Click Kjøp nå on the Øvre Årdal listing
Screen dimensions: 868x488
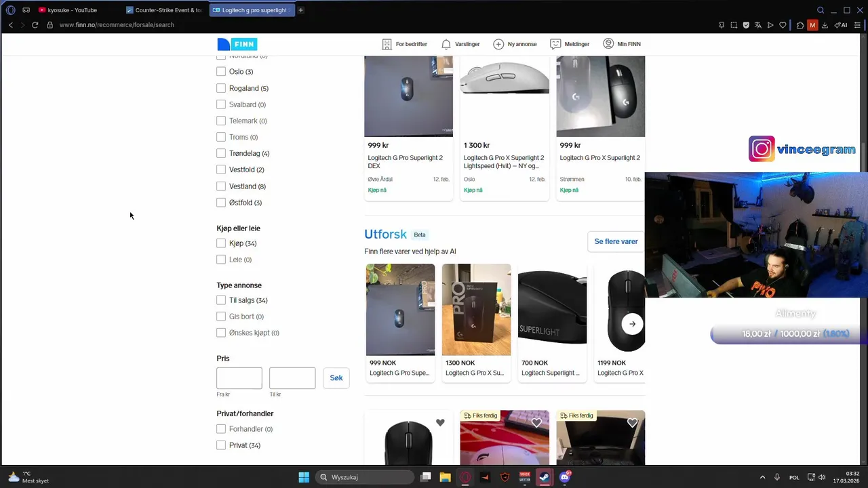point(377,190)
